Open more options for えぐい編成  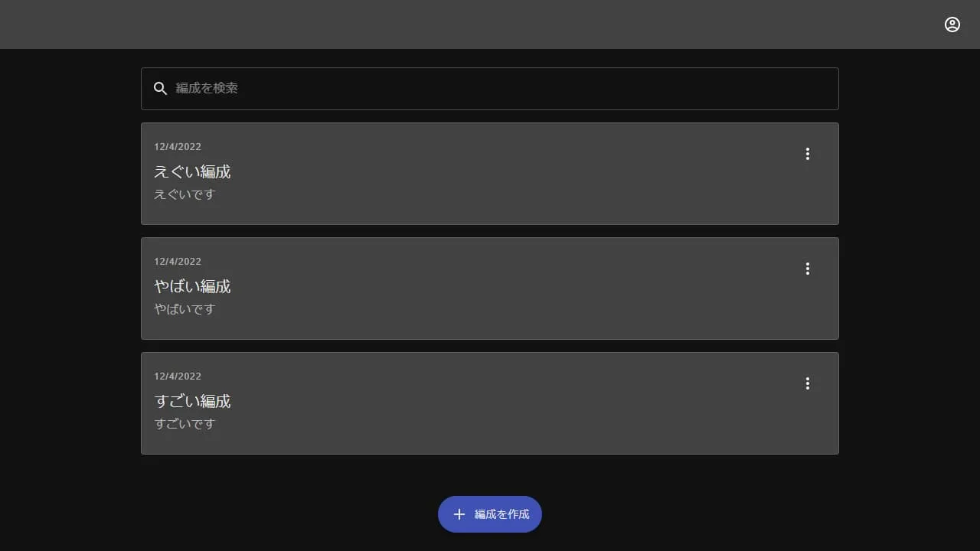tap(807, 154)
